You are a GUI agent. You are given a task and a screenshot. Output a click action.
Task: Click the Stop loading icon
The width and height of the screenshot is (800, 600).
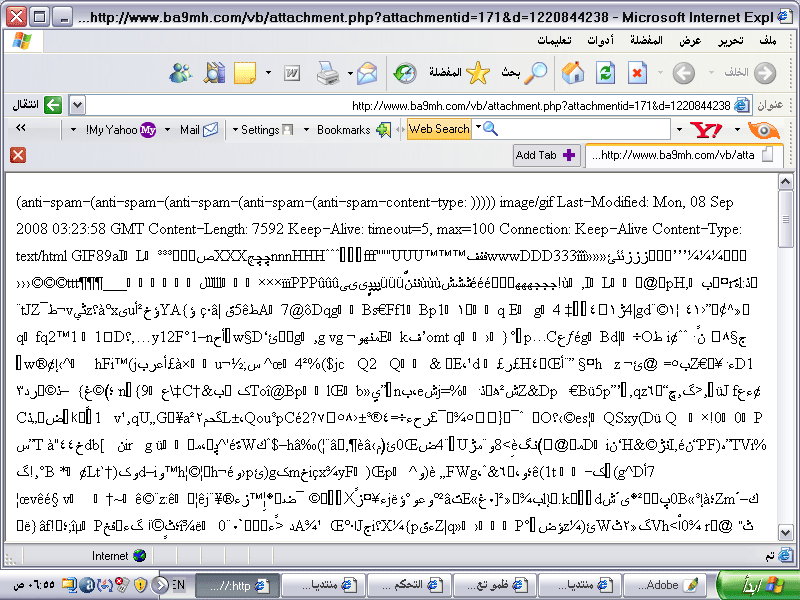point(637,73)
